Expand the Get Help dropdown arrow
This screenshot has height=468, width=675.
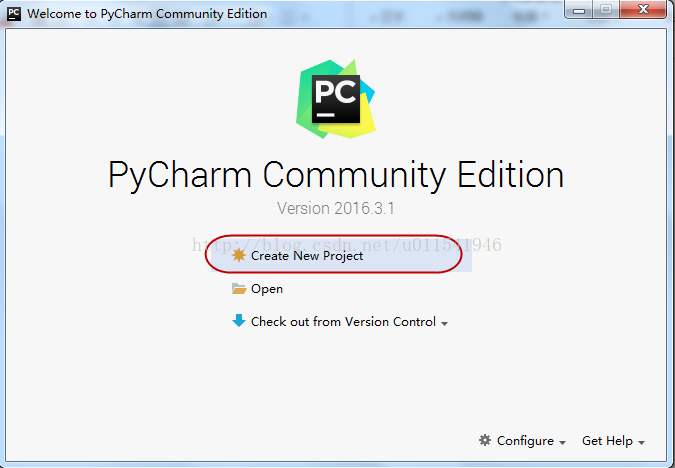click(x=641, y=443)
